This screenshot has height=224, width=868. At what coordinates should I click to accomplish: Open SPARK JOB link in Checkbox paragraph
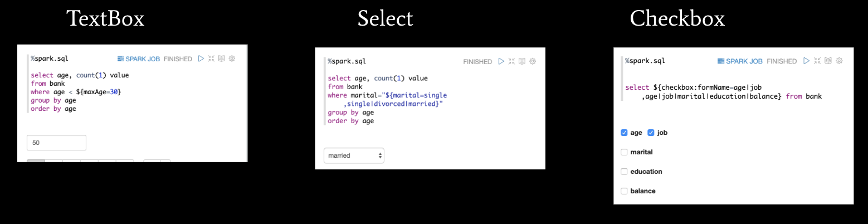point(740,61)
